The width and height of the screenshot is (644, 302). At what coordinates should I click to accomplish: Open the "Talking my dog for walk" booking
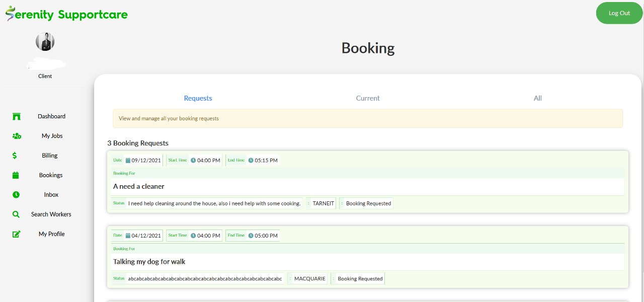(x=149, y=262)
